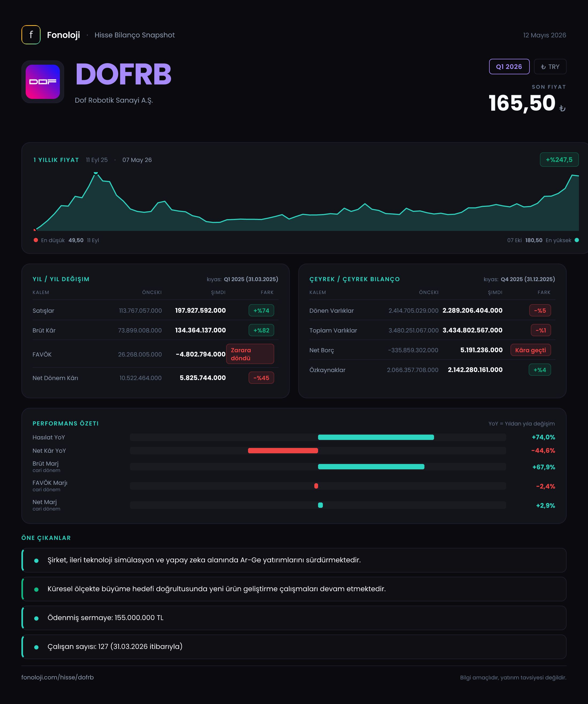The width and height of the screenshot is (588, 704).
Task: Click the Hasılat YoY green bar
Action: (376, 437)
